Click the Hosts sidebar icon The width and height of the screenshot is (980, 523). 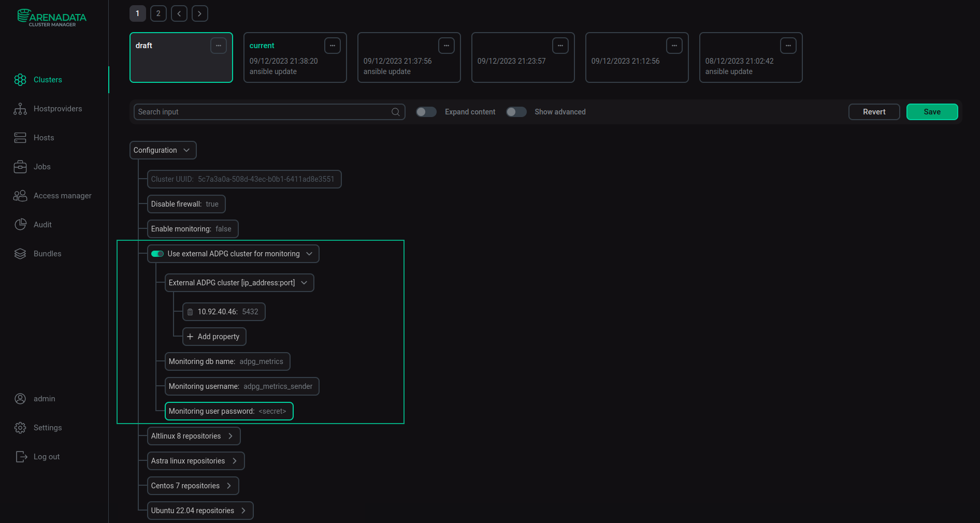(20, 138)
